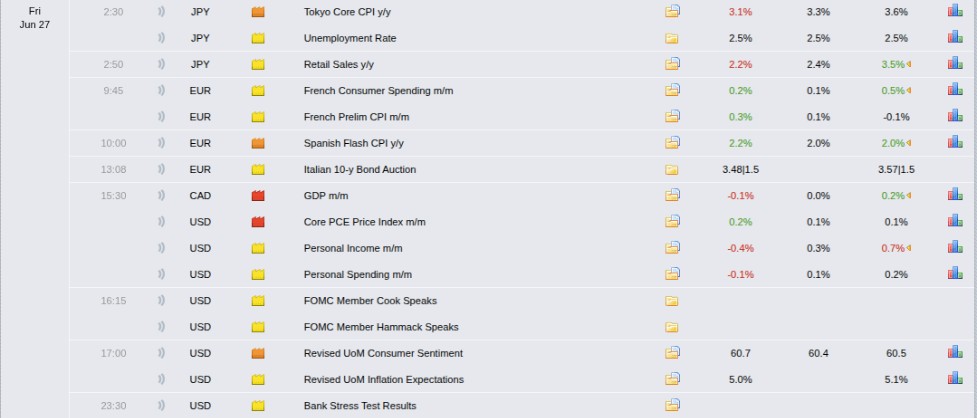977x418 pixels.
Task: Open chart icon for CAD GDP m/m
Action: [955, 195]
